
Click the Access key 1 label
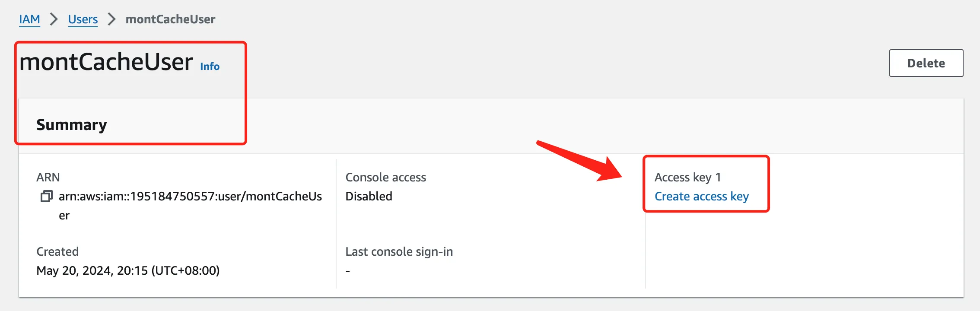pyautogui.click(x=687, y=178)
